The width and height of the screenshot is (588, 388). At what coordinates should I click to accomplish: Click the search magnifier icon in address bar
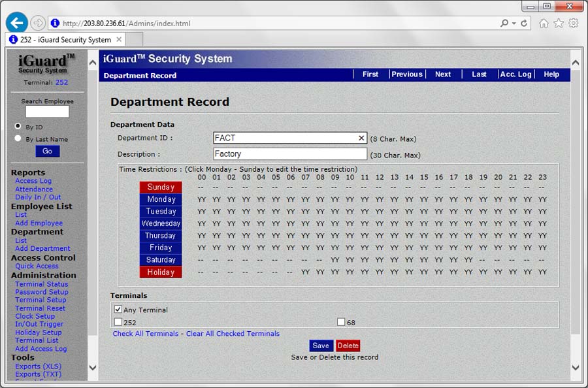(x=504, y=24)
